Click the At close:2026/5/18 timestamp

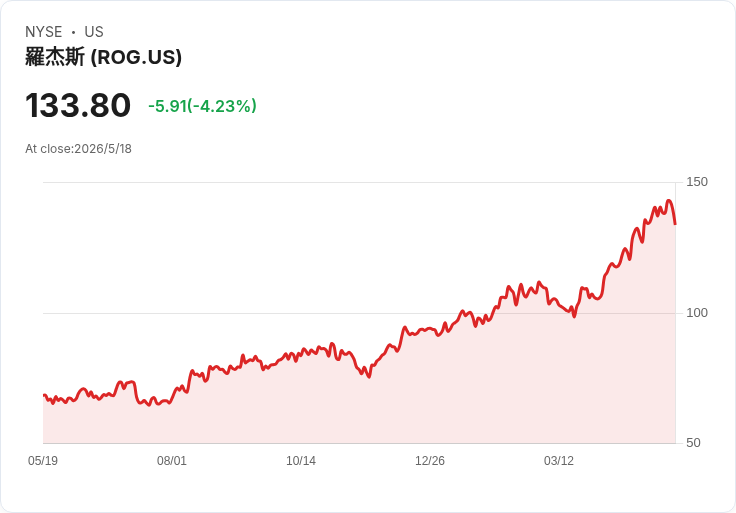click(78, 149)
